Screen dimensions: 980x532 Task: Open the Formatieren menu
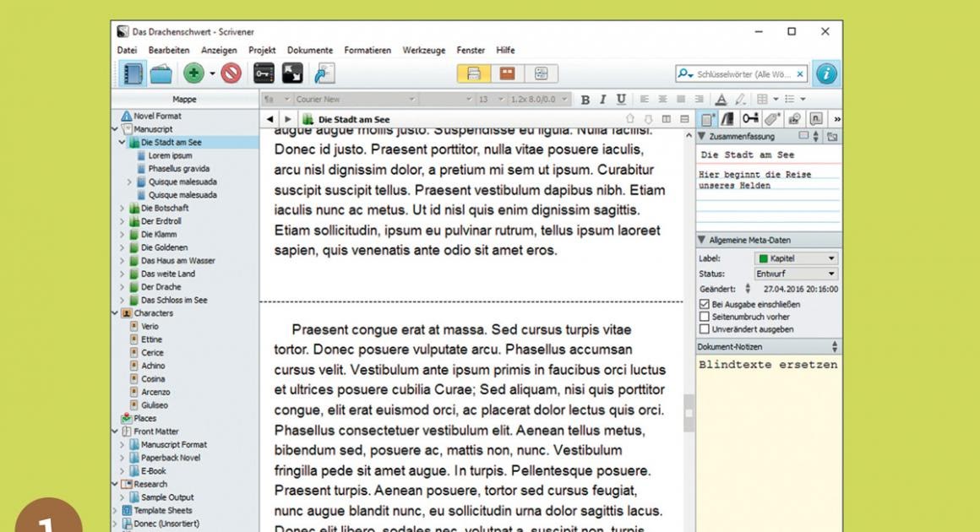pos(367,50)
